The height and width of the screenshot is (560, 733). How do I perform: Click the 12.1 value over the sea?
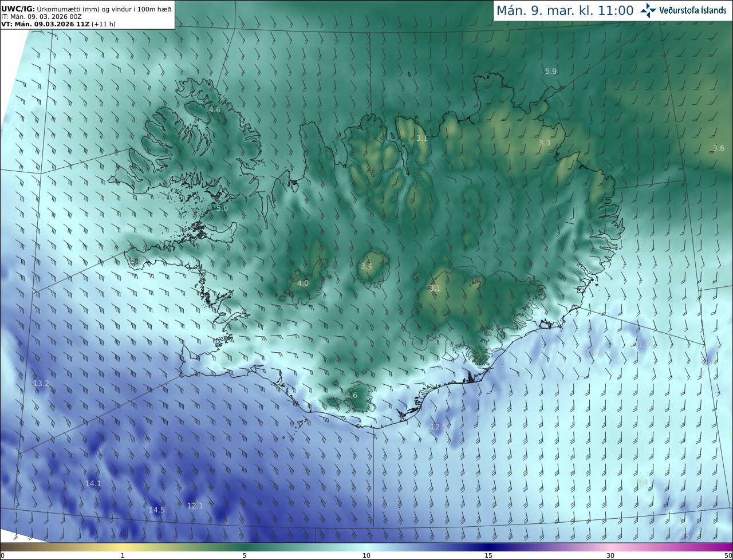pos(195,506)
